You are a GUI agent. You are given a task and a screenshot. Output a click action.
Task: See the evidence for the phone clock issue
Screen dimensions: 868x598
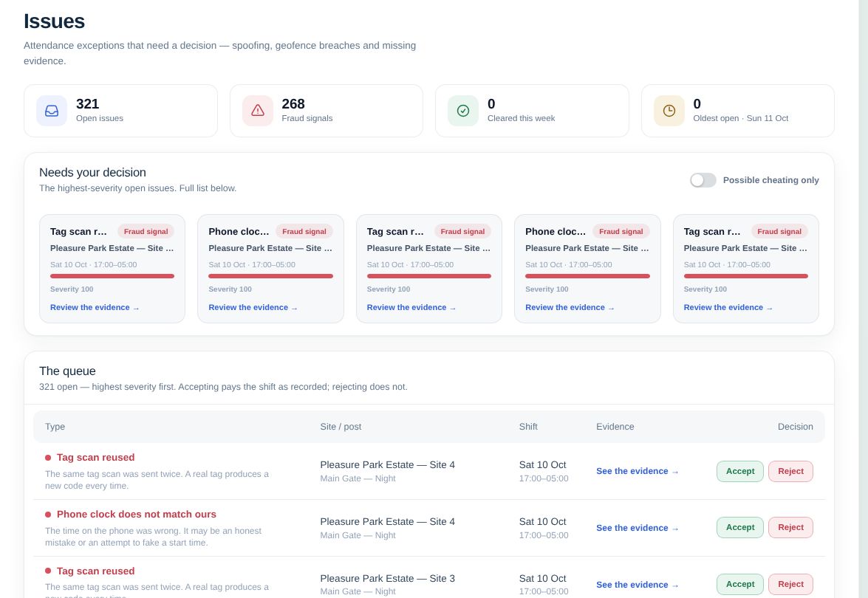point(638,529)
